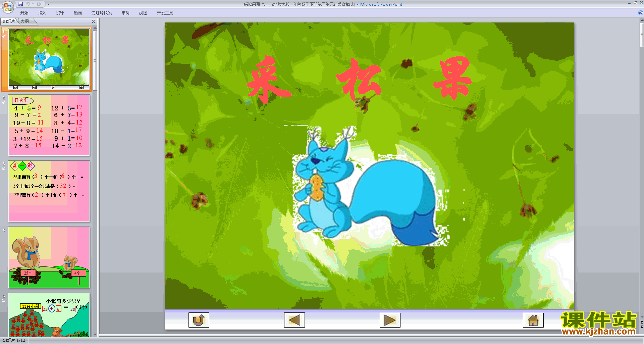The image size is (644, 344).
Task: Switch to the 大纲 outline tab
Action: tap(25, 21)
